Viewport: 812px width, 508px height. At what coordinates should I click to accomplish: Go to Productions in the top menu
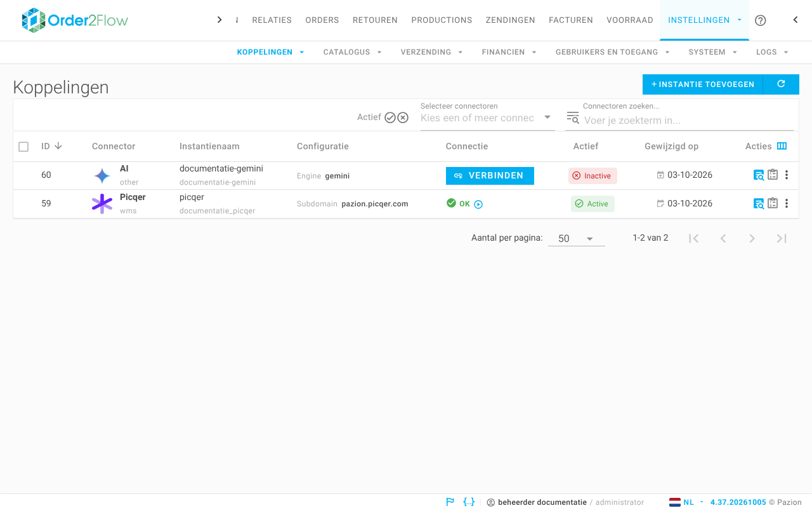(x=442, y=20)
